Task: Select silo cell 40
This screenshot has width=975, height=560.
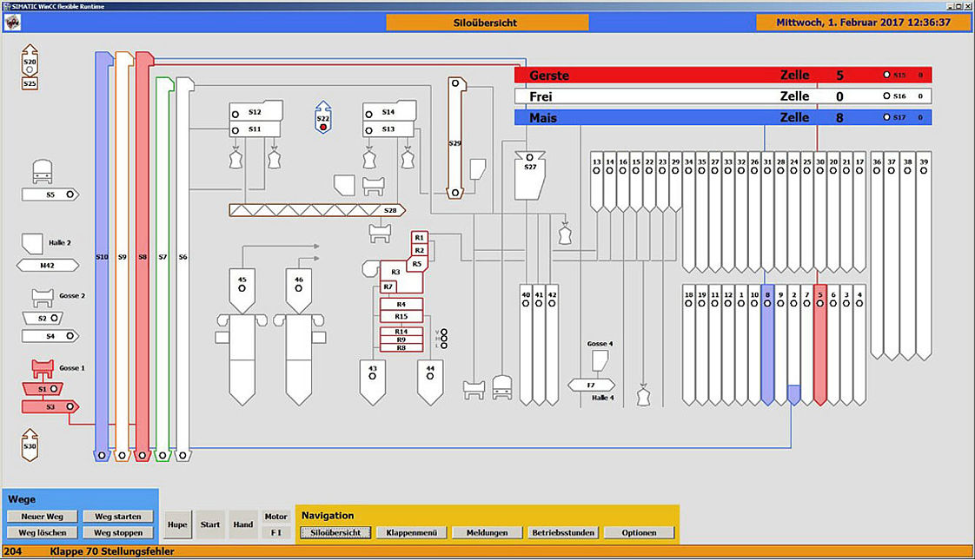Action: [526, 345]
